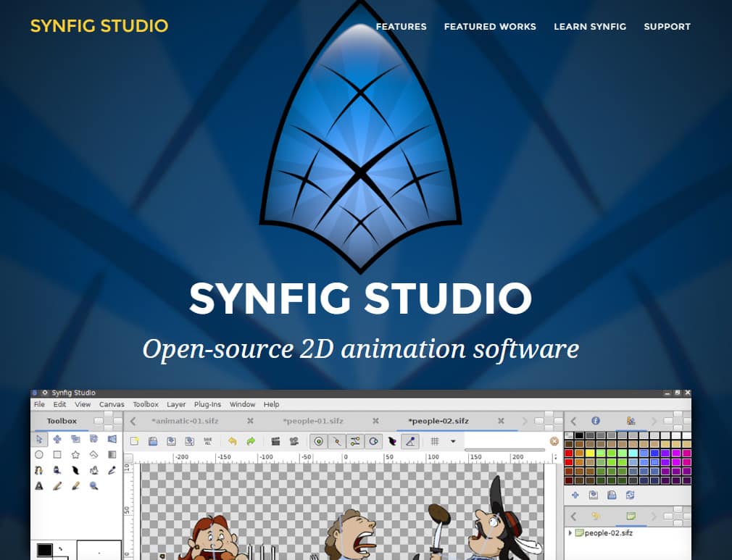
Task: Open the info panel tab
Action: 596,421
